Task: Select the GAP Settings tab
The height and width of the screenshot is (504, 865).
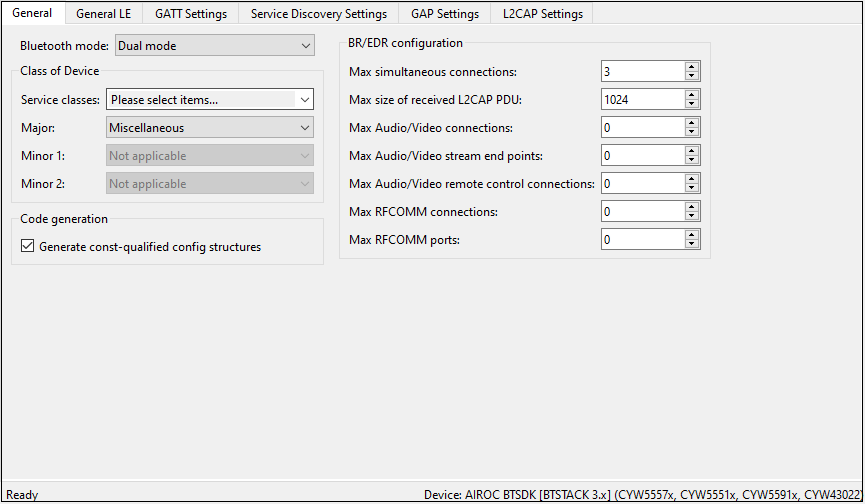Action: [444, 14]
